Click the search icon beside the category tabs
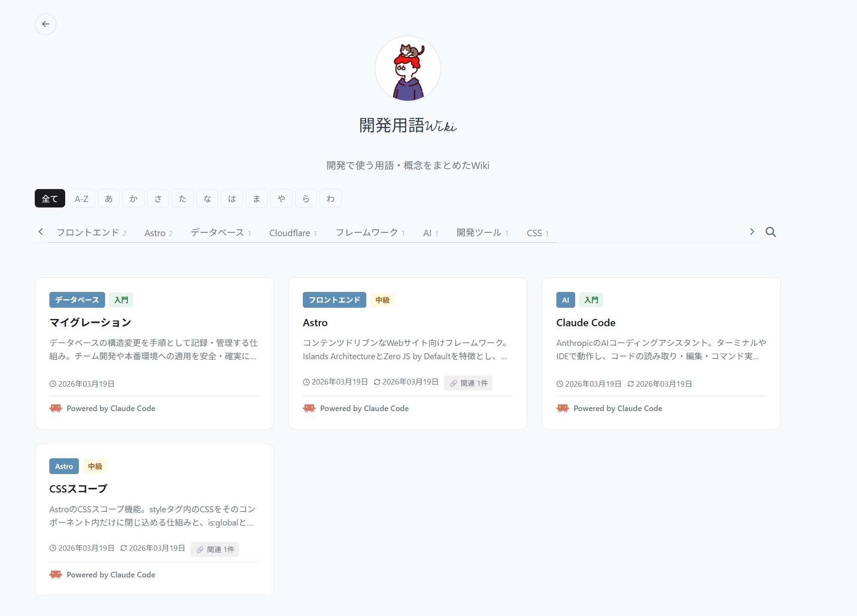 coord(770,232)
